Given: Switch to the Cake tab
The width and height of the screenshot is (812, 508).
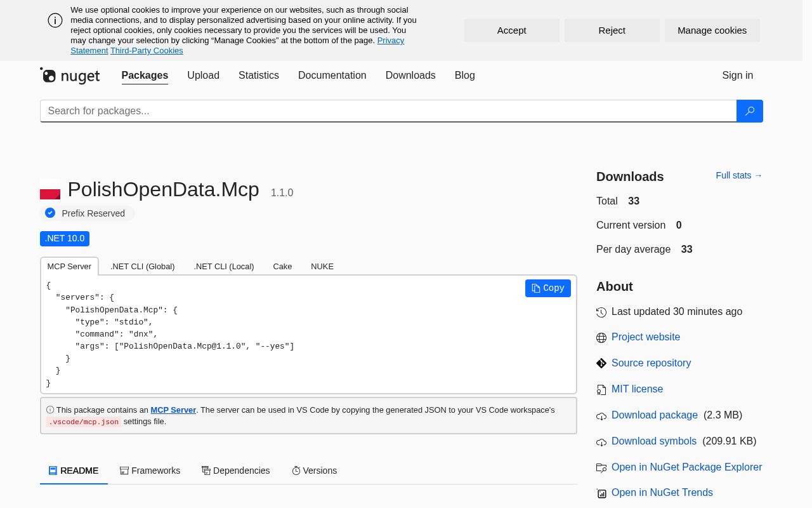Looking at the screenshot, I should (283, 267).
